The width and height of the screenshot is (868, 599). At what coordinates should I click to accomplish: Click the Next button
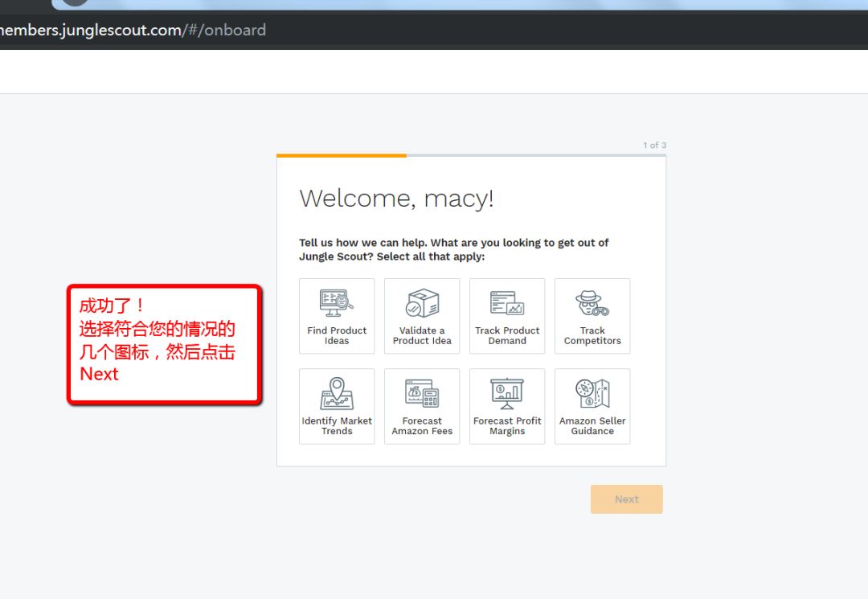coord(627,499)
